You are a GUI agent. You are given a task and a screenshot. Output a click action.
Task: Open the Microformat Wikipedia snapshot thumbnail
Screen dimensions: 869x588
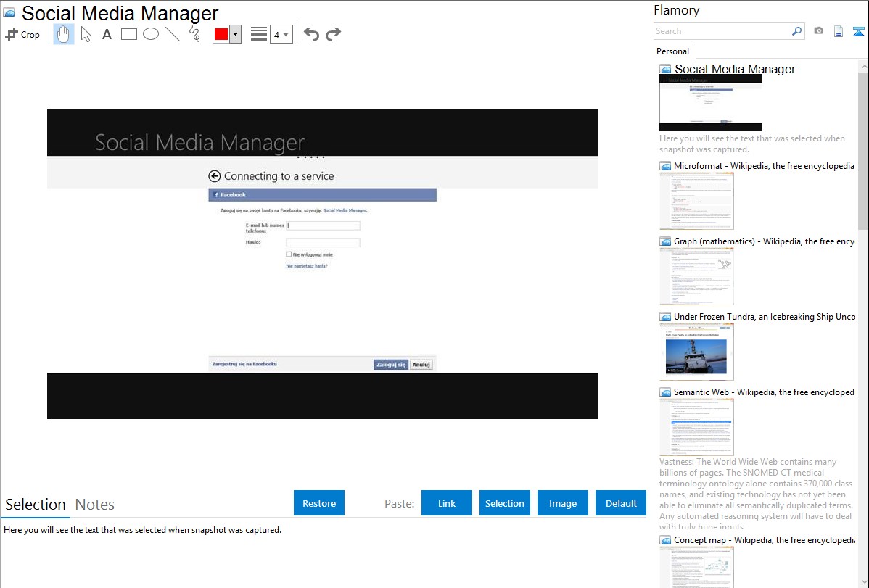(x=696, y=201)
